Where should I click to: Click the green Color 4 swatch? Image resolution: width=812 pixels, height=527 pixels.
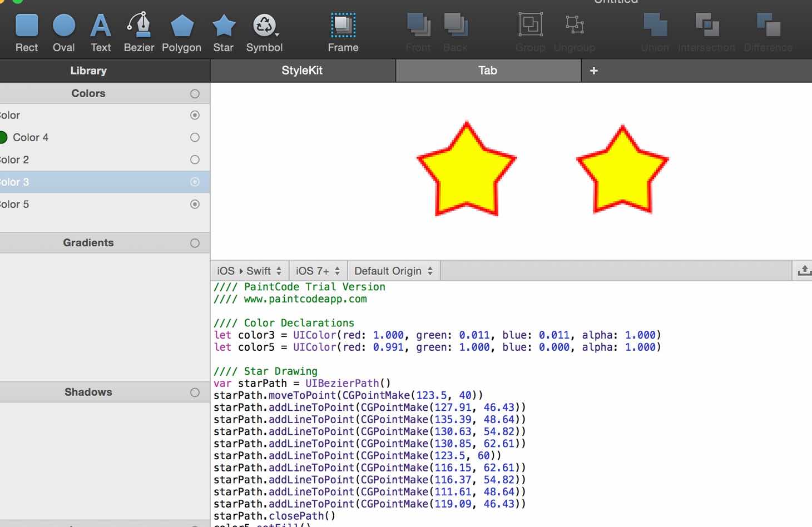pyautogui.click(x=3, y=137)
